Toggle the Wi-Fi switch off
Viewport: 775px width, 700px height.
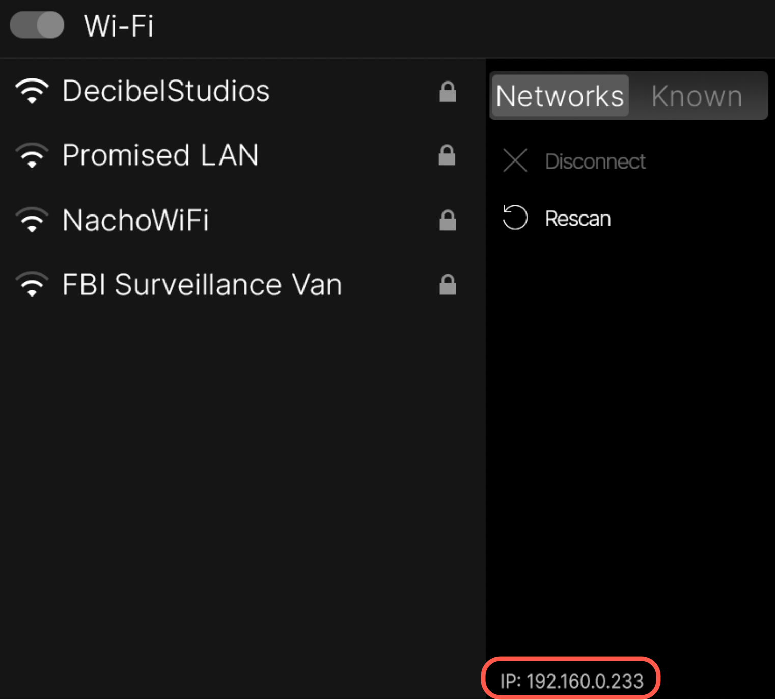[36, 25]
